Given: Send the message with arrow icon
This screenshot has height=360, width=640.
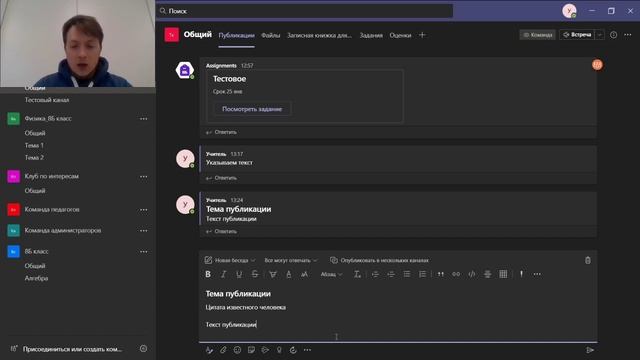Looking at the screenshot, I should [x=590, y=350].
